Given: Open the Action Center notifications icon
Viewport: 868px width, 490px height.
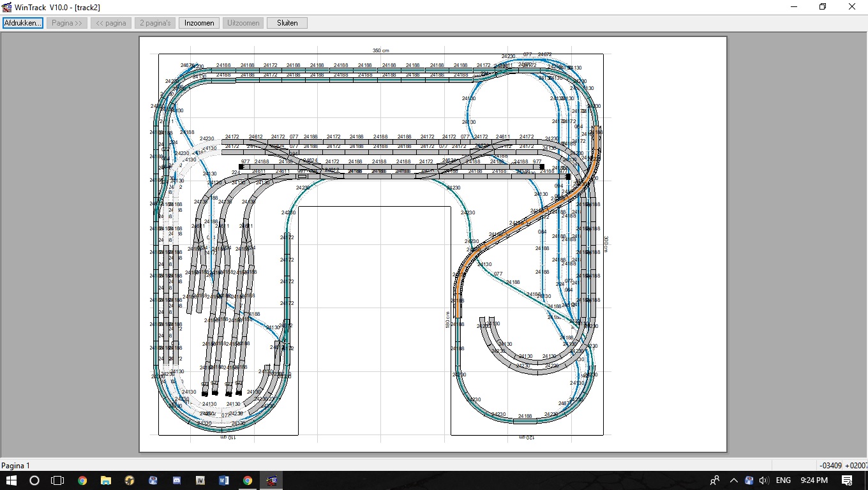Looking at the screenshot, I should (847, 480).
